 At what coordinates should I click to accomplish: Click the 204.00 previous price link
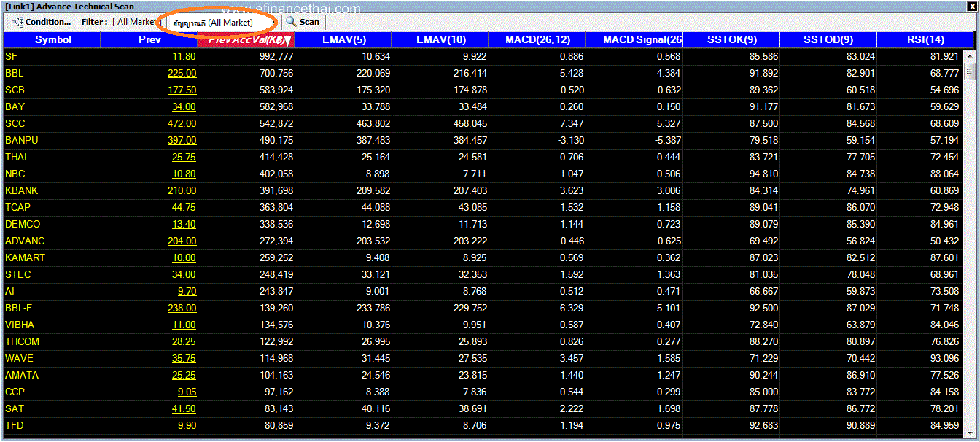(182, 241)
